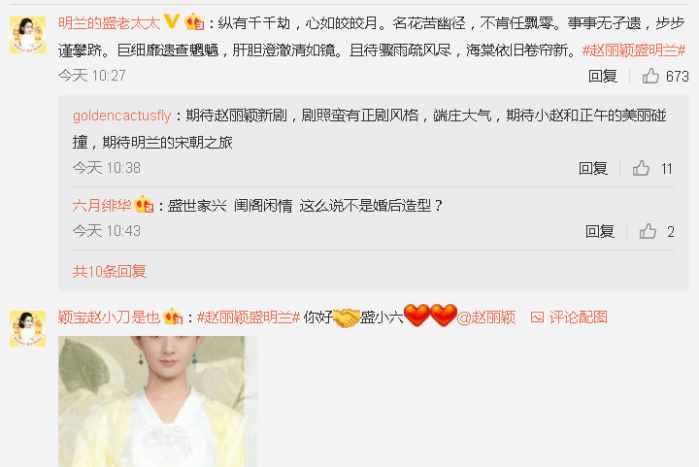Like 六月绯华's reply with 2 likes
The height and width of the screenshot is (467, 699).
pos(647,231)
